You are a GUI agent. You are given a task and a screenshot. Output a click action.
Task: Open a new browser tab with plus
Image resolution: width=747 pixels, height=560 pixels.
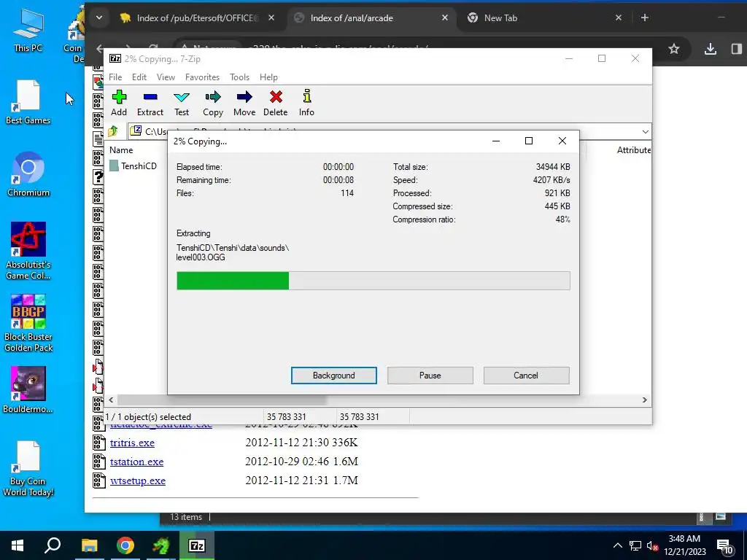click(x=645, y=17)
